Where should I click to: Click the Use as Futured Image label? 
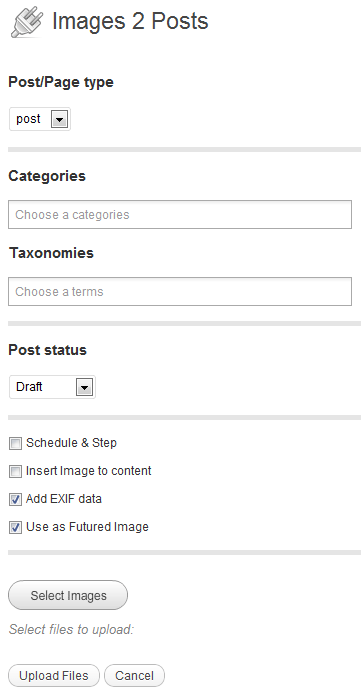point(87,527)
